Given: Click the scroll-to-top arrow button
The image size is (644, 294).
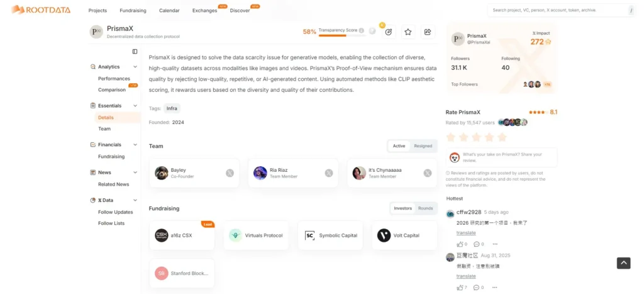Looking at the screenshot, I should coord(623,263).
